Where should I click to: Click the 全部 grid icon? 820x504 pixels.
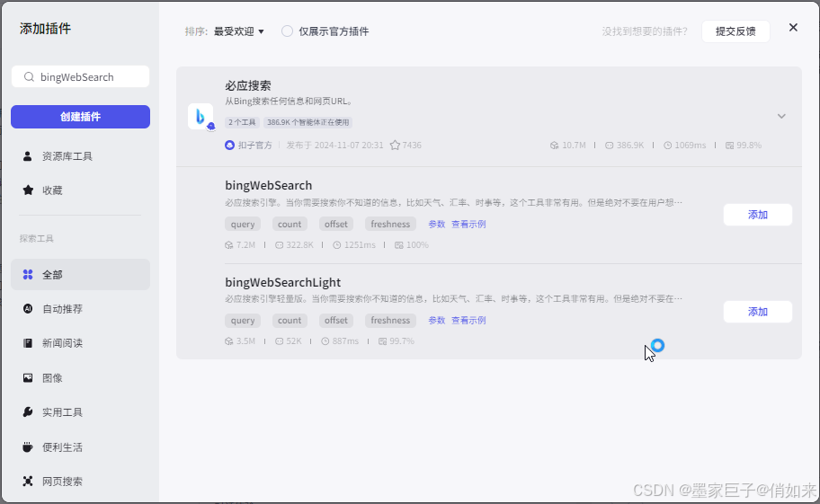(x=28, y=275)
